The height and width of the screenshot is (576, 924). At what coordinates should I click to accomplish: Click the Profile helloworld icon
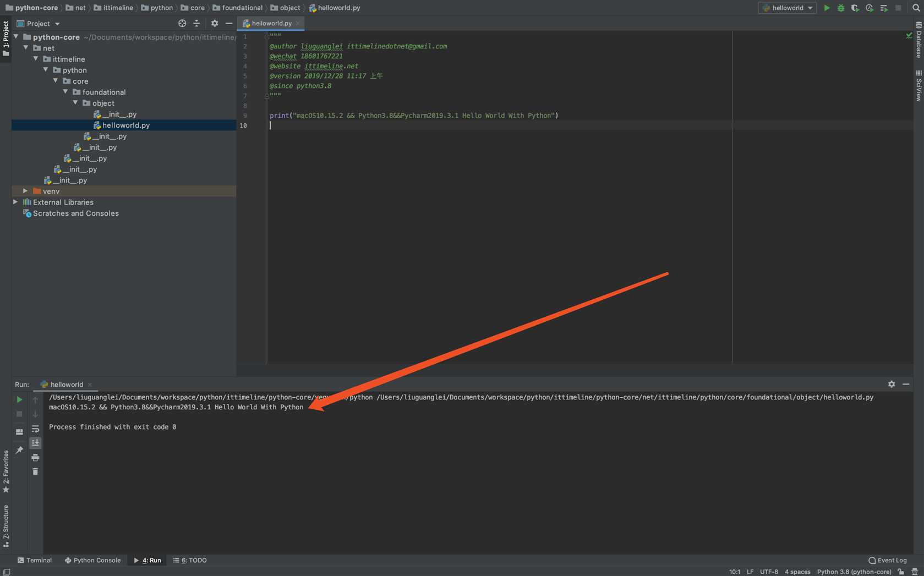coord(870,8)
